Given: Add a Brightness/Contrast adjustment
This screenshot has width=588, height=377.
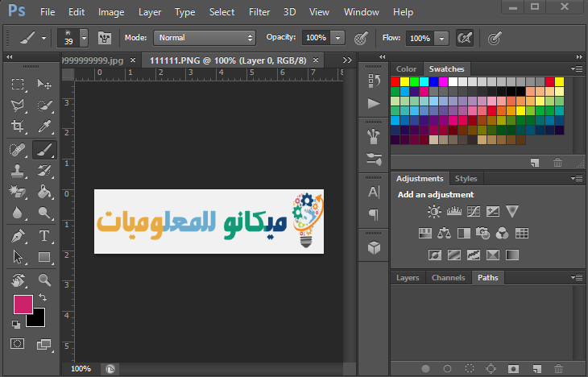Looking at the screenshot, I should [x=434, y=212].
